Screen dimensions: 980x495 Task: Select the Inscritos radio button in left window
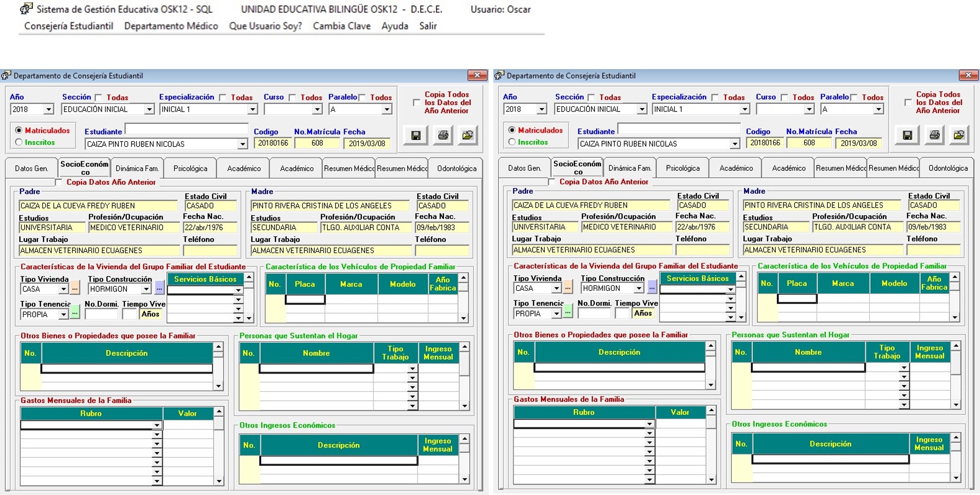pyautogui.click(x=19, y=143)
